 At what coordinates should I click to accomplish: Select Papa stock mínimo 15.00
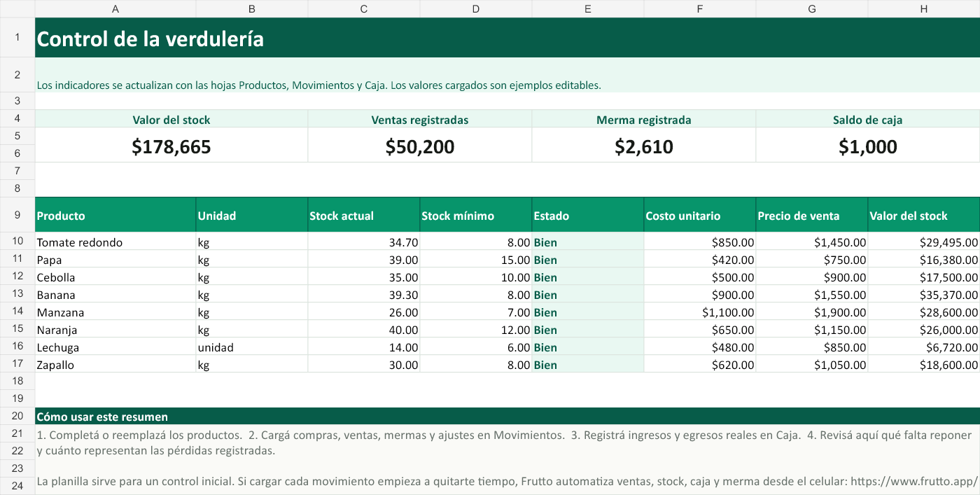(x=476, y=259)
